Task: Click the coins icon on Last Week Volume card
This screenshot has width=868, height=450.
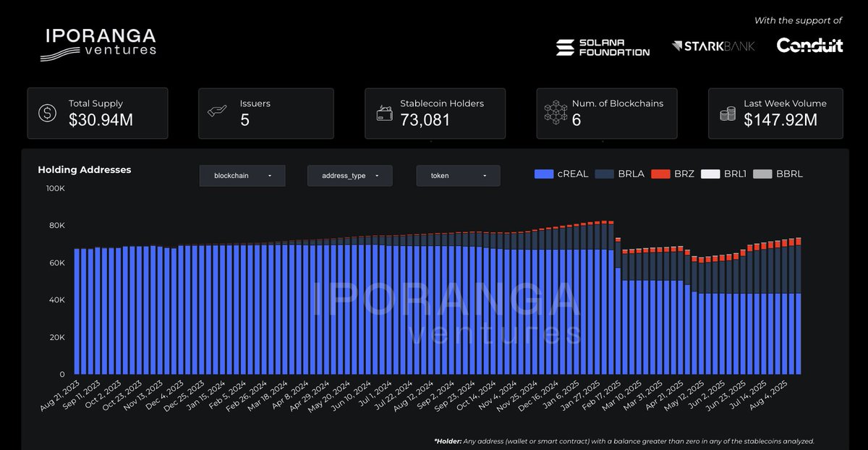Action: [x=728, y=114]
